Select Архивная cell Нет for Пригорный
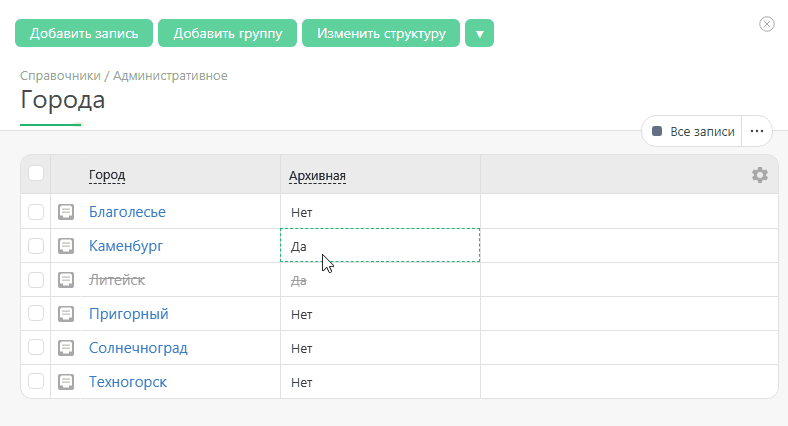The height and width of the screenshot is (426, 788). pyautogui.click(x=380, y=313)
